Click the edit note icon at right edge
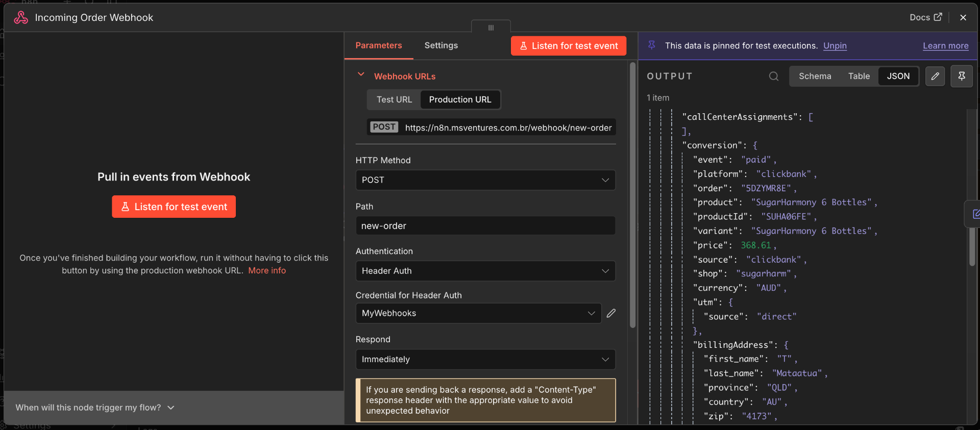This screenshot has height=430, width=980. [975, 214]
